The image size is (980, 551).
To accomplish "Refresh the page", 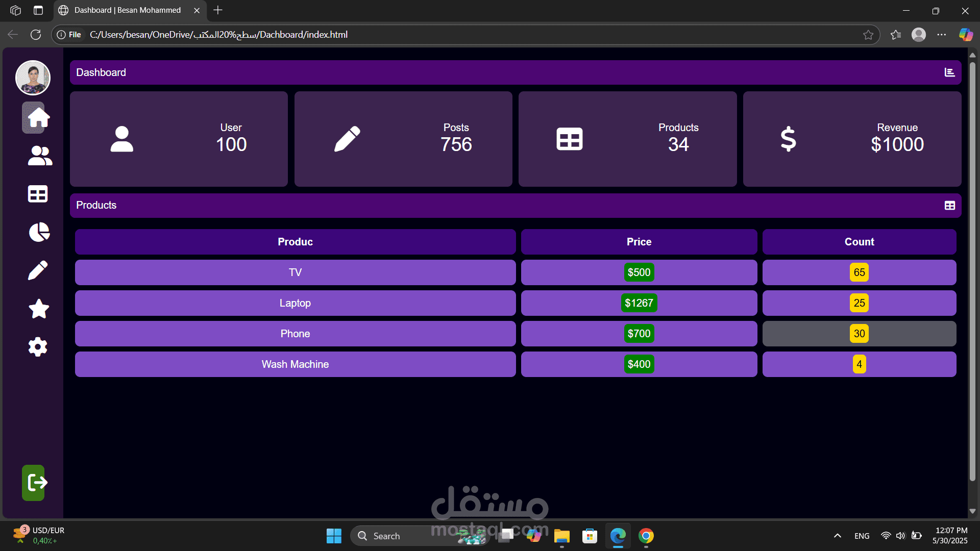I will pyautogui.click(x=36, y=35).
